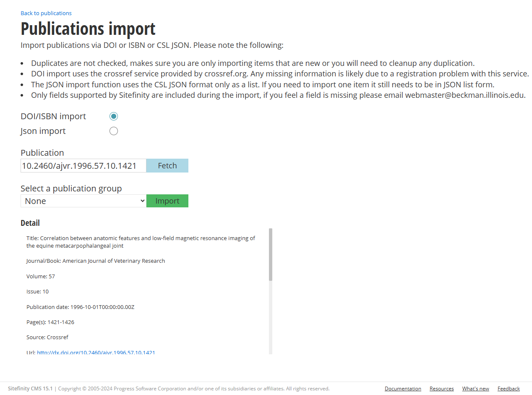Visit the Resources footer link
Screen dimensions: 532x395
[441, 389]
